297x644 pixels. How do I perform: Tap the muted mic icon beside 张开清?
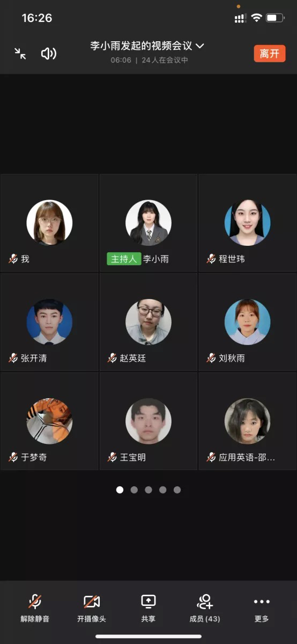[x=13, y=358]
